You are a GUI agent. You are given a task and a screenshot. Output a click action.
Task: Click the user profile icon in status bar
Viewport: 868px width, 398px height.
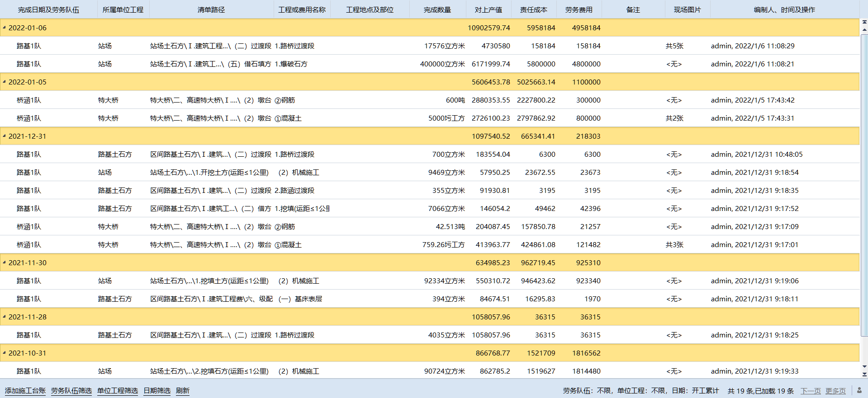point(859,390)
